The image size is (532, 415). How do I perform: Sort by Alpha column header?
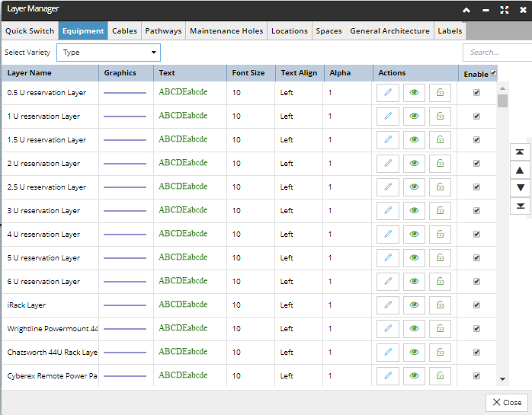point(348,73)
